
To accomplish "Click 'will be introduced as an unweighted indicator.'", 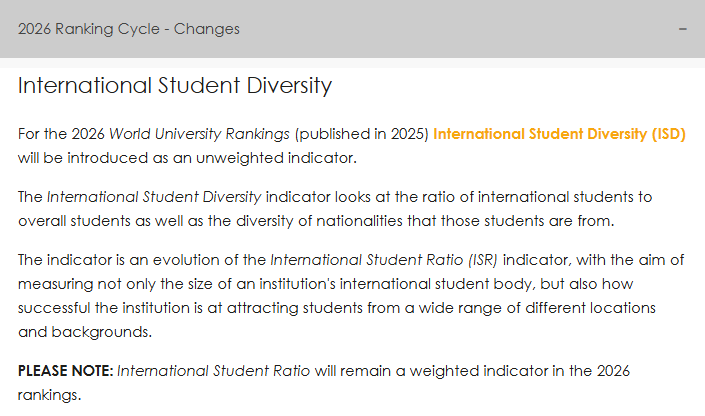I will 187,158.
